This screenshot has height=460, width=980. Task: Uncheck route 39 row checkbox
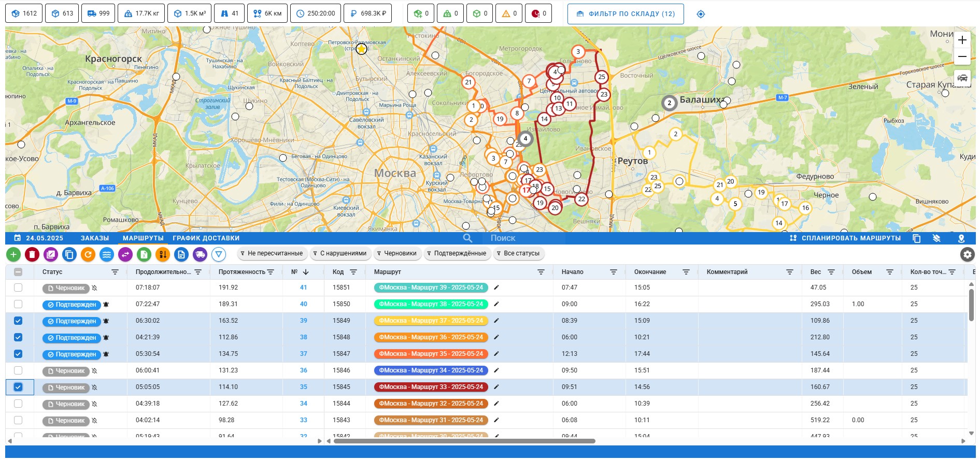point(18,321)
